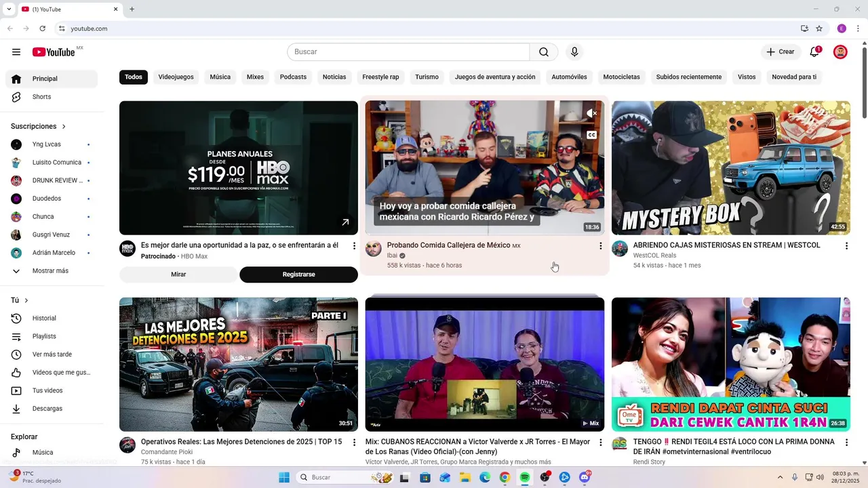
Task: Expand Mostrar más subscriptions
Action: pyautogui.click(x=52, y=271)
